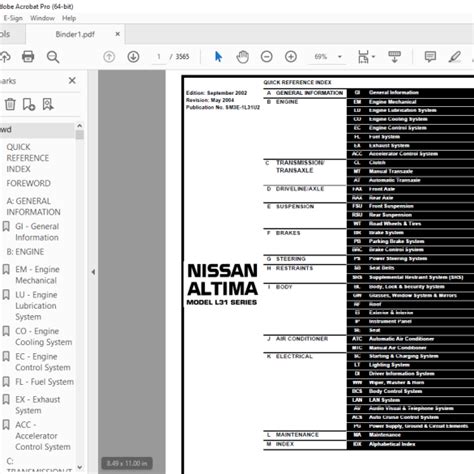Click Manual Transaxle link in index page

(x=391, y=171)
